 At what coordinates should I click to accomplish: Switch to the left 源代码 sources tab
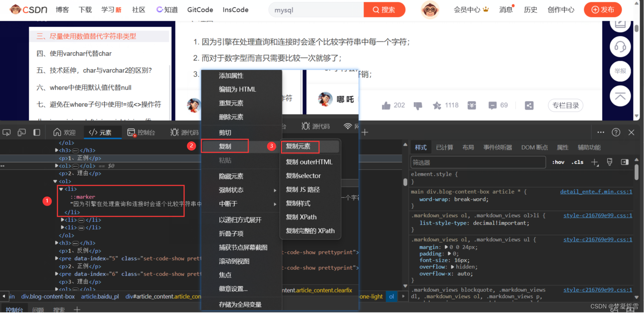184,132
